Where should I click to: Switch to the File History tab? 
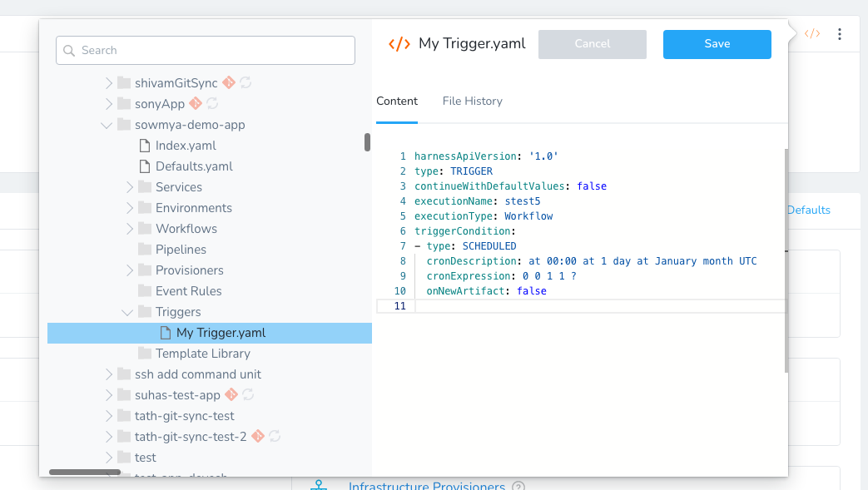[472, 101]
